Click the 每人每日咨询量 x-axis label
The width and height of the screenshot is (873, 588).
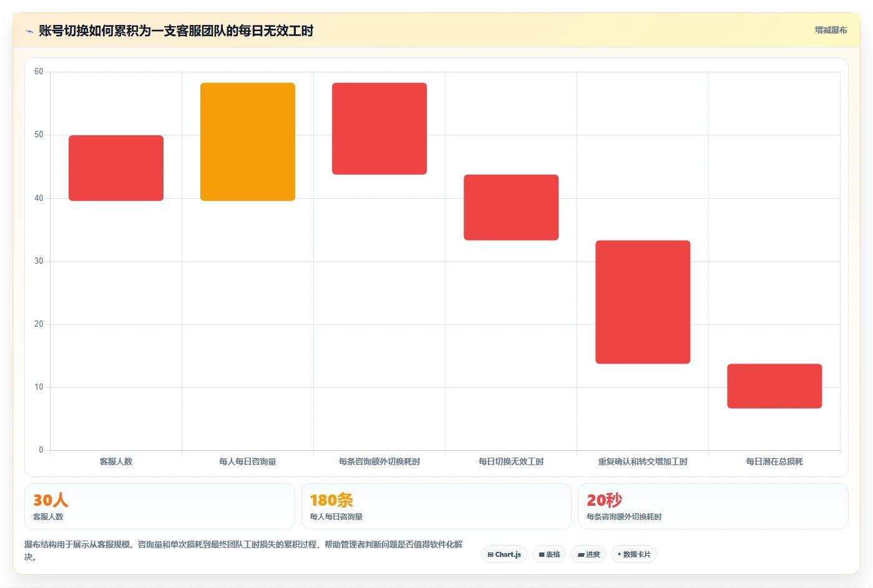(x=248, y=461)
